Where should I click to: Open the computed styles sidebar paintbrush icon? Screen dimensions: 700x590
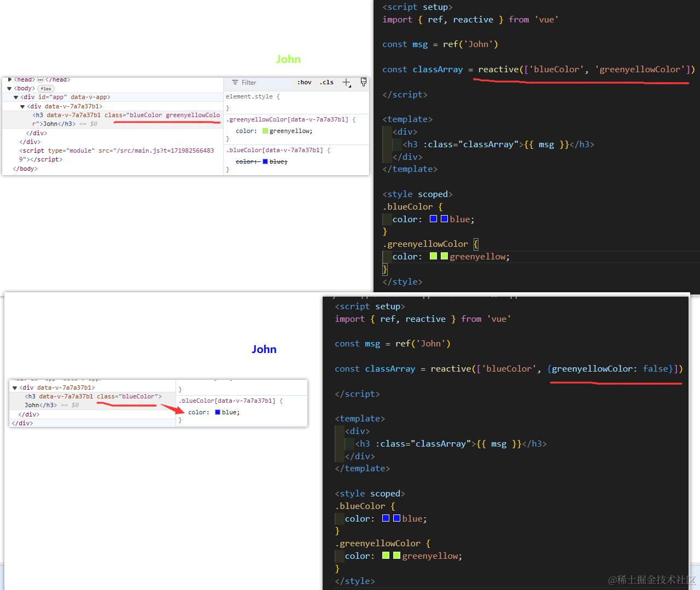click(x=364, y=82)
